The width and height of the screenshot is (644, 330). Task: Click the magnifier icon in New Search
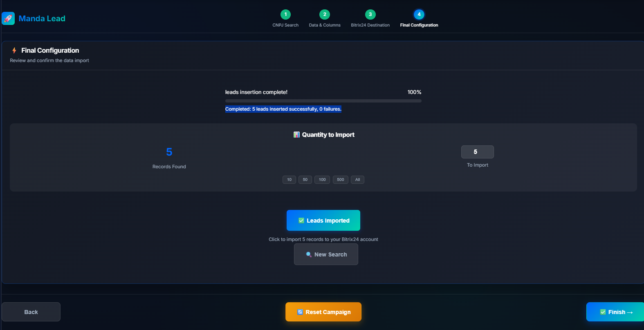click(309, 254)
